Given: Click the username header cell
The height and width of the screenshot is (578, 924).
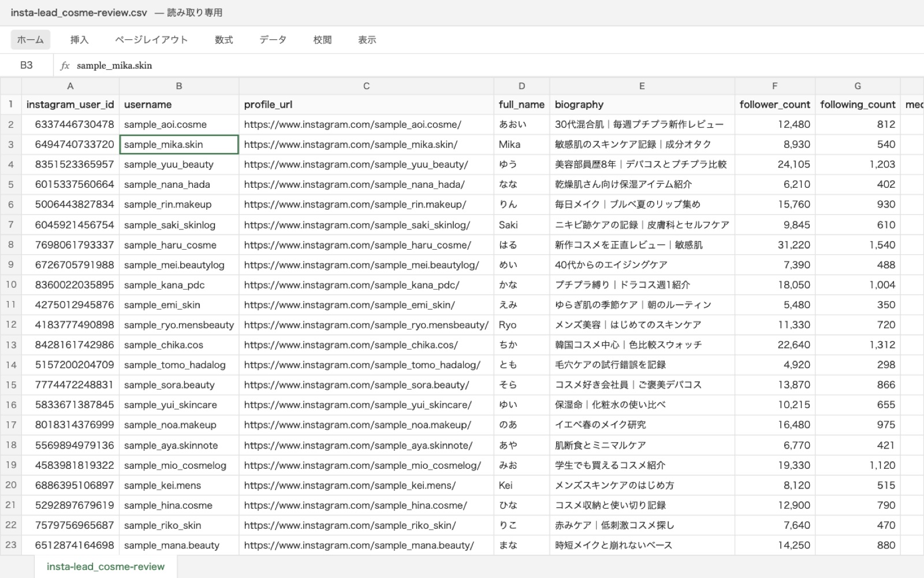Looking at the screenshot, I should click(x=179, y=105).
